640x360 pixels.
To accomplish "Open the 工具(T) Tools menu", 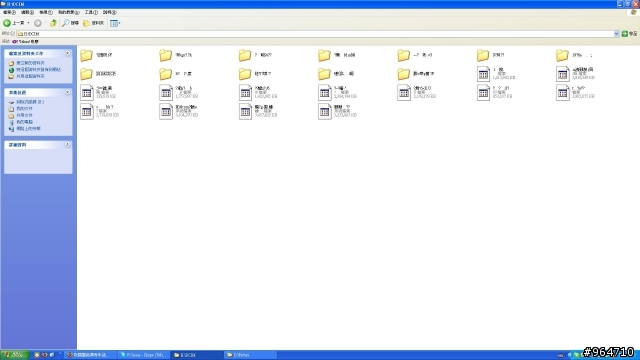I will point(91,13).
